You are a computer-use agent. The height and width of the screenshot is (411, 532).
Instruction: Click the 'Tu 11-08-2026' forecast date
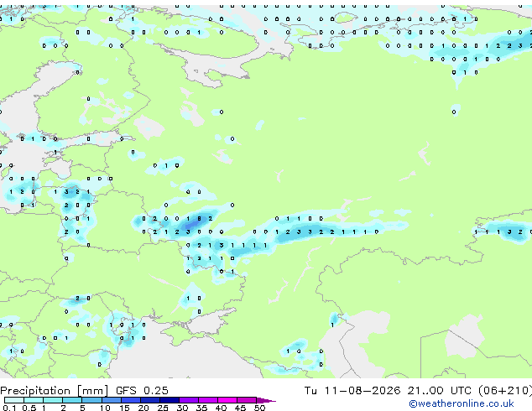352,391
